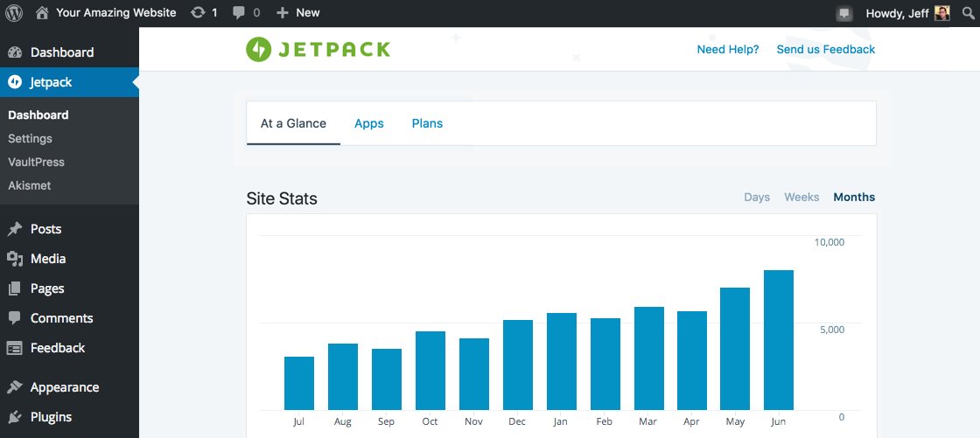Click Send us Feedback link
The height and width of the screenshot is (438, 980).
[x=826, y=49]
